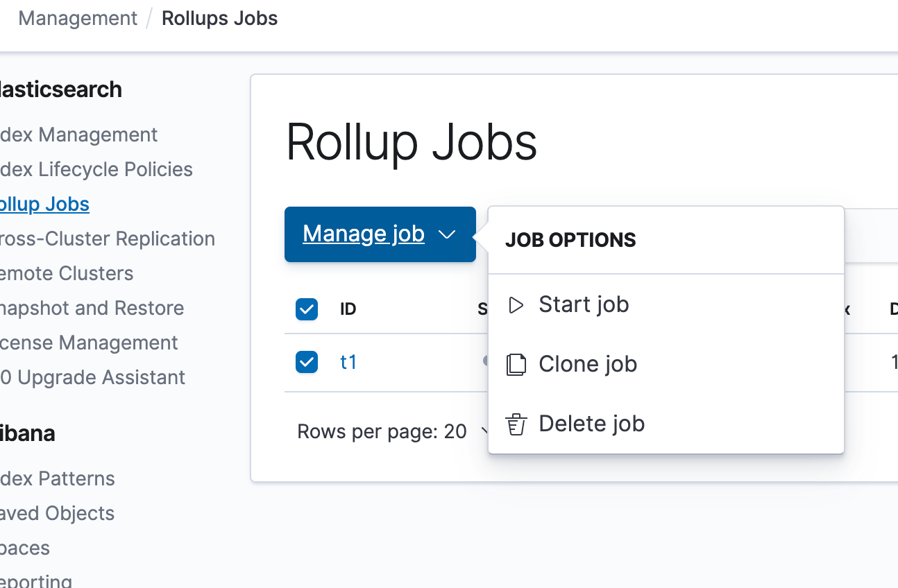Click the copy icon beside Clone job
Image resolution: width=898 pixels, height=588 pixels.
tap(516, 364)
